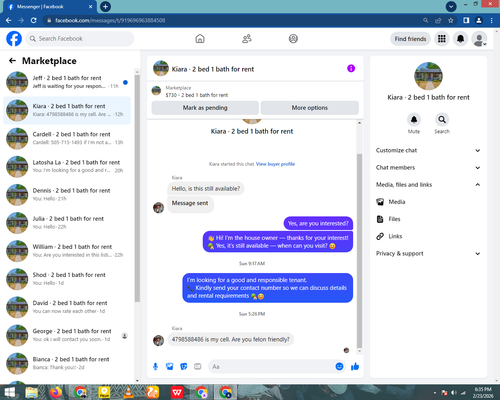Screen dimensions: 500x400
Task: Open the Windows Start menu
Action: (x=9, y=392)
